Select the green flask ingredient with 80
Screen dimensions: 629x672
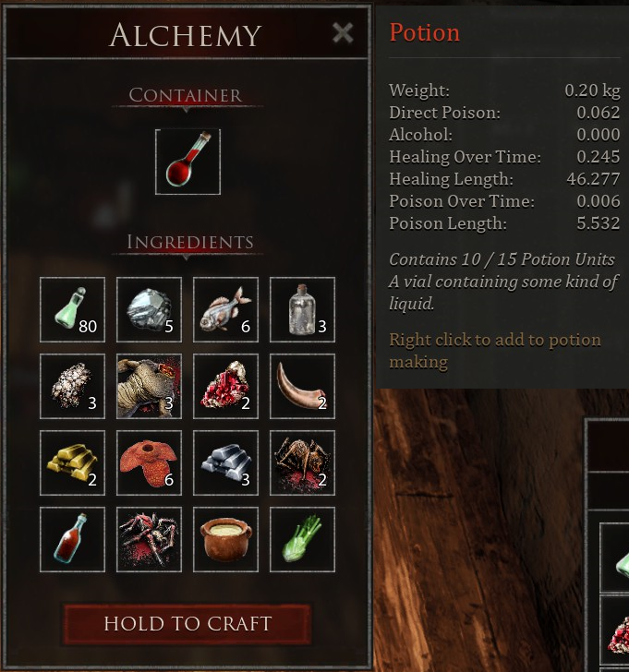tap(72, 309)
